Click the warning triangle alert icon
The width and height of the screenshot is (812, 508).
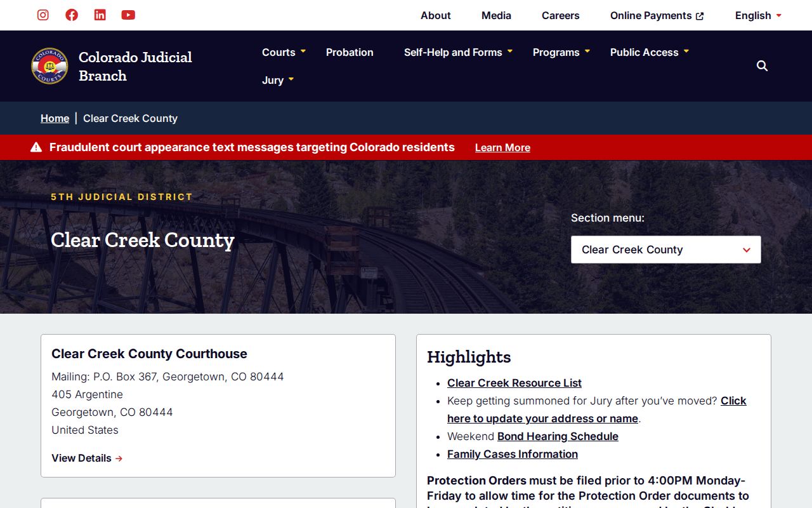[36, 147]
